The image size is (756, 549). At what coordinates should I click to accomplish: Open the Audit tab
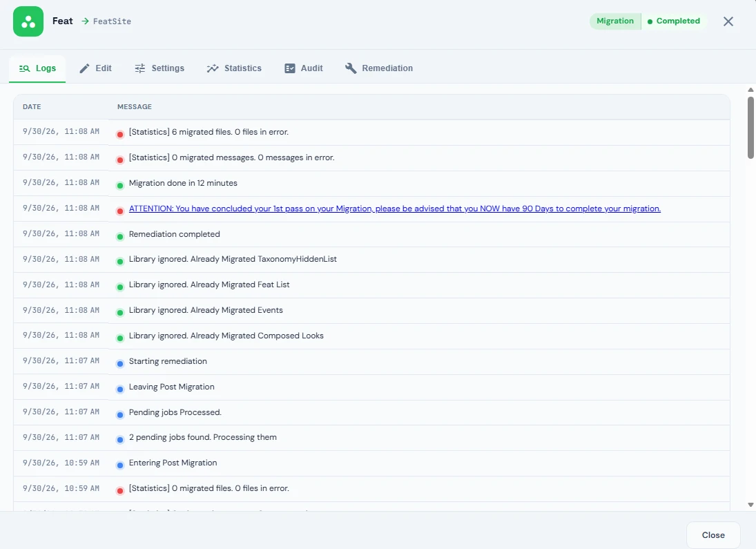coord(304,68)
